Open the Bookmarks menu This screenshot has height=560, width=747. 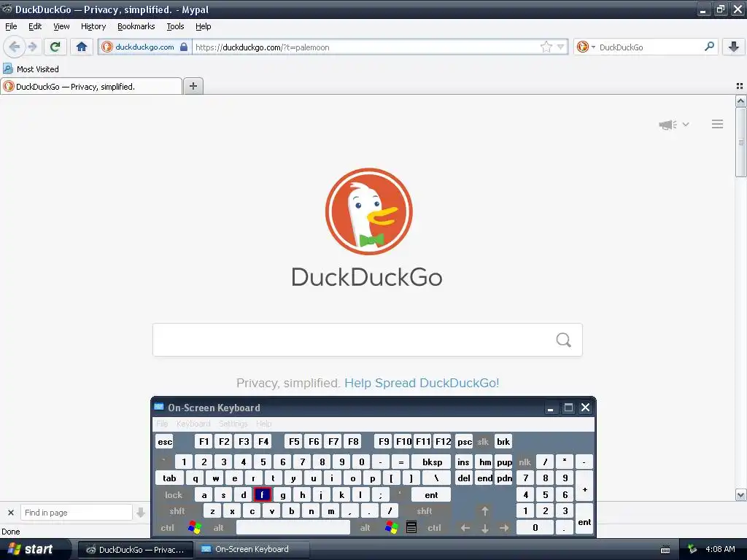[x=136, y=26]
